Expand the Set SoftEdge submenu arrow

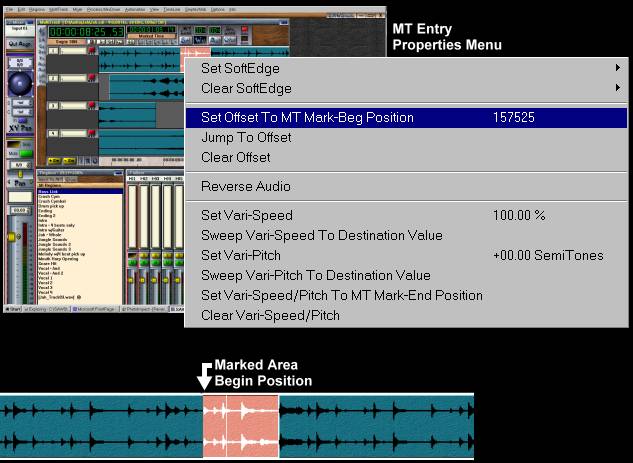pyautogui.click(x=618, y=69)
